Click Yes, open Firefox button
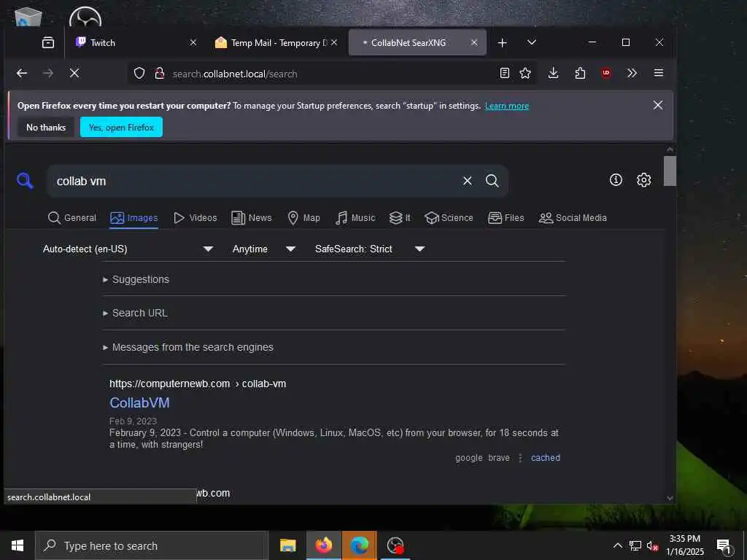Viewport: 747px width, 560px height. 122,127
